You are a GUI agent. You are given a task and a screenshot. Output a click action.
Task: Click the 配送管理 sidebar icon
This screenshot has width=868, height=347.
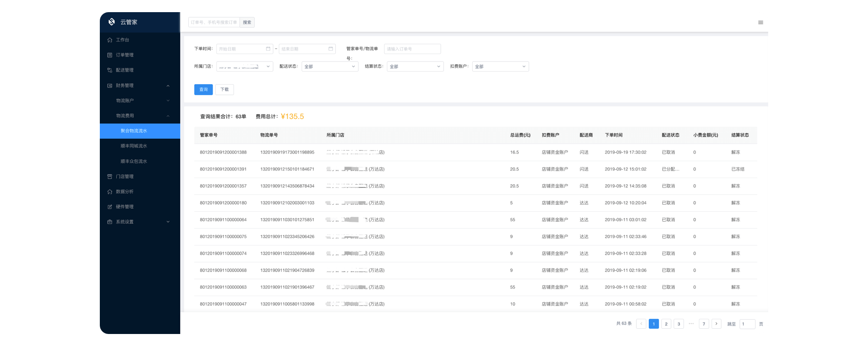[110, 70]
